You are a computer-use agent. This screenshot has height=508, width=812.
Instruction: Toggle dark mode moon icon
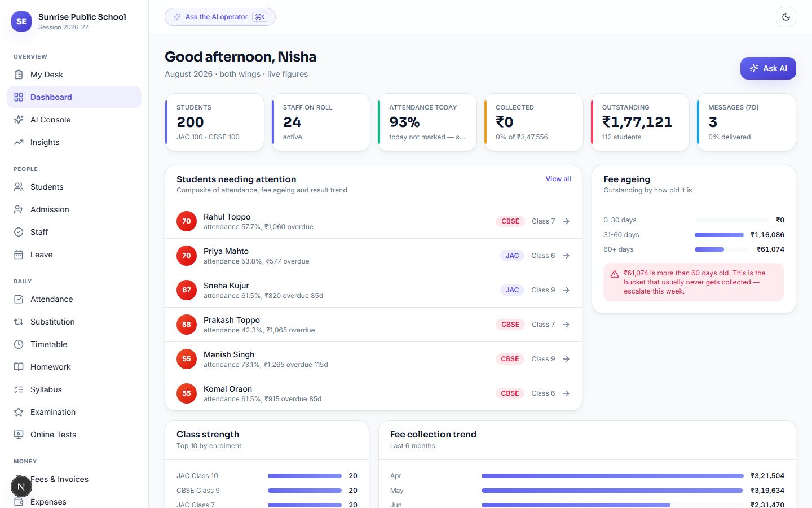coord(786,17)
